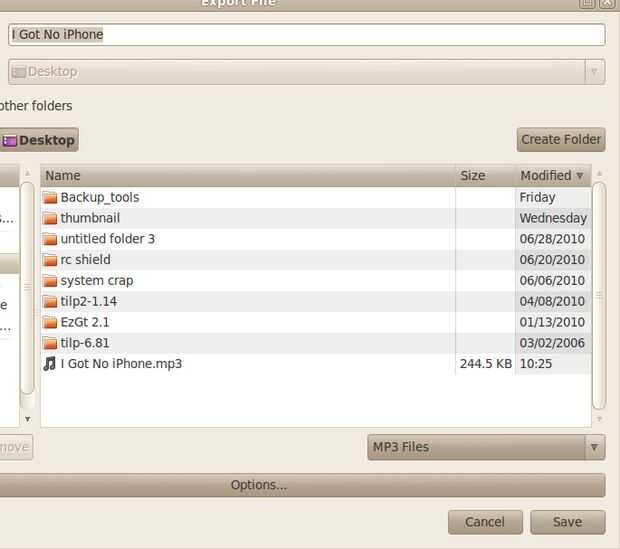Click the 'Wednesday' modified cell
The image size is (620, 549).
point(553,218)
